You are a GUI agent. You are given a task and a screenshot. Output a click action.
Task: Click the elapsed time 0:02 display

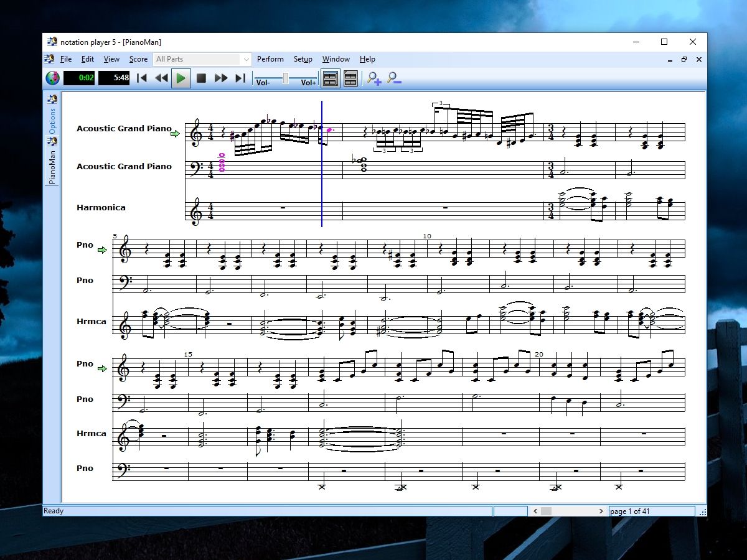[x=79, y=78]
